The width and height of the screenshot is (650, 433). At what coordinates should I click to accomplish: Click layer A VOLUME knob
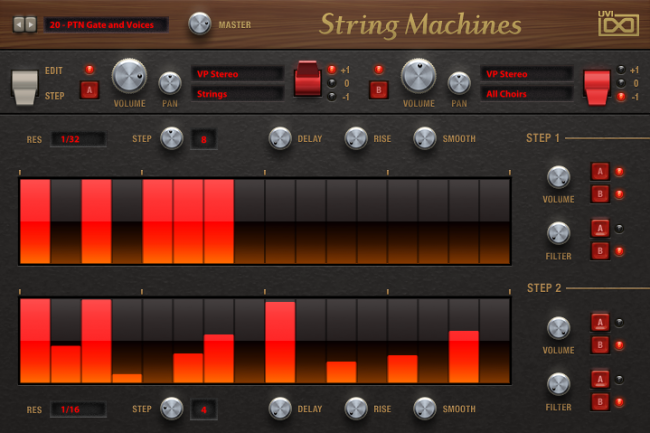pyautogui.click(x=129, y=76)
